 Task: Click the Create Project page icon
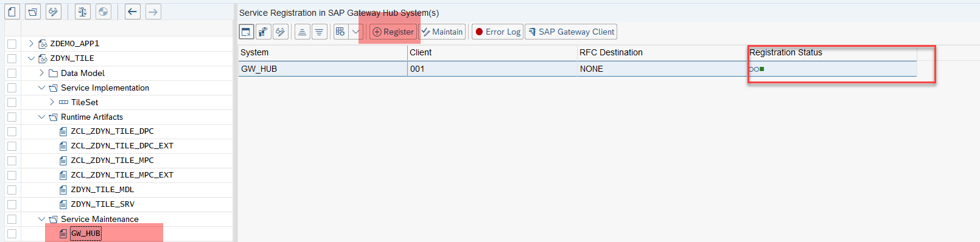[12, 12]
